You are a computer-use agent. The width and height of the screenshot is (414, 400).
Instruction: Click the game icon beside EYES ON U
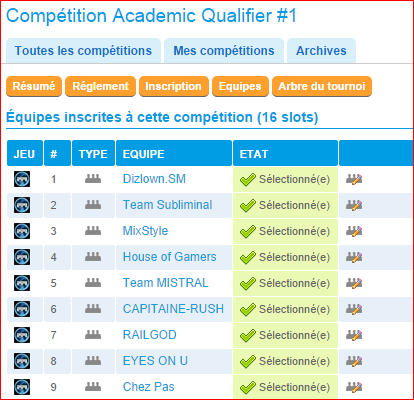(22, 361)
